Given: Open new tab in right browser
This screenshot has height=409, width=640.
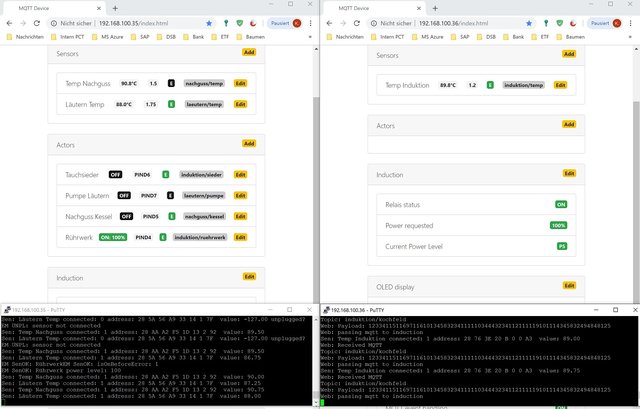Looking at the screenshot, I should [435, 8].
